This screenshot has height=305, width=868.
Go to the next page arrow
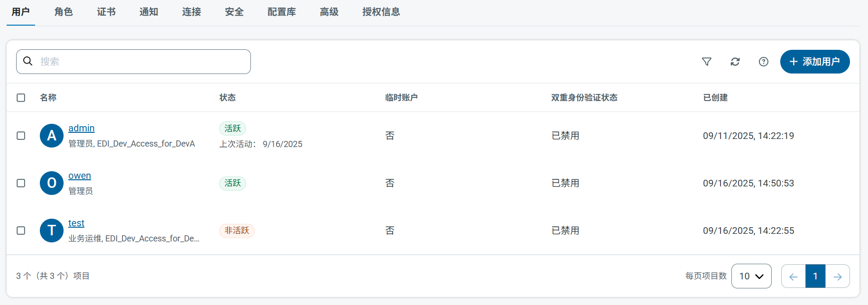pos(838,277)
